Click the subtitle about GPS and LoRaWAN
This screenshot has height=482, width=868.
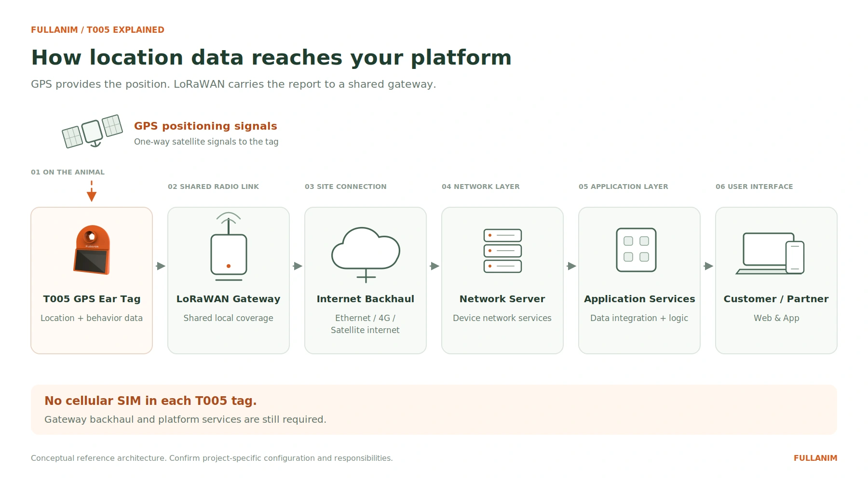[x=233, y=84]
